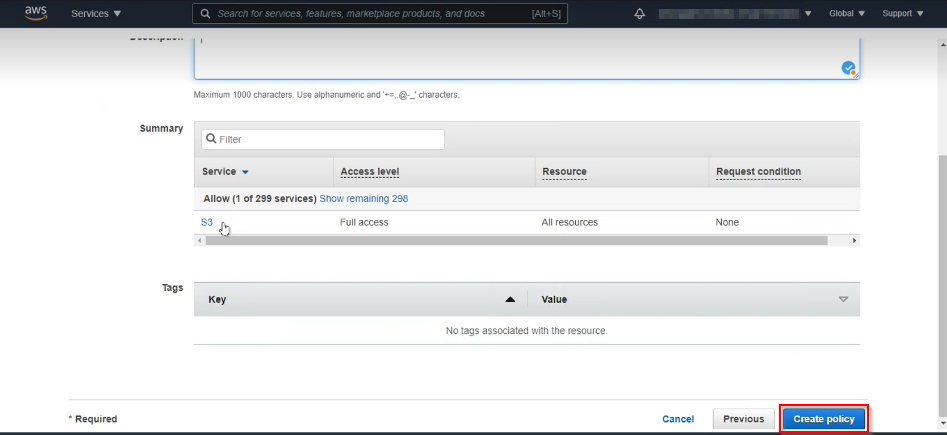Open the notifications bell icon
Screen dimensions: 947x435
[x=640, y=13]
